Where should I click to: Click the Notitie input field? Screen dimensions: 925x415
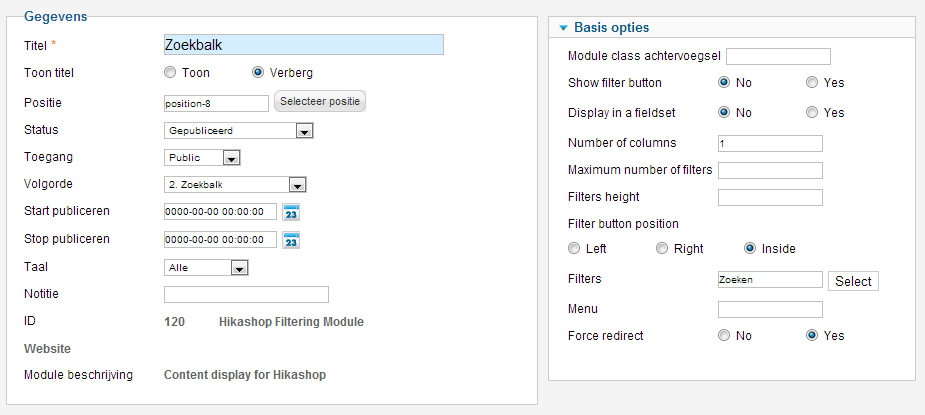[246, 294]
